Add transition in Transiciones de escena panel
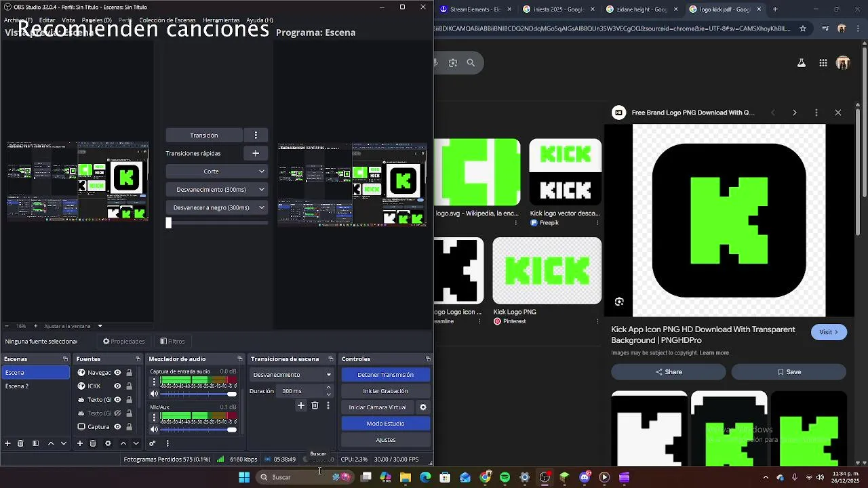 301,405
